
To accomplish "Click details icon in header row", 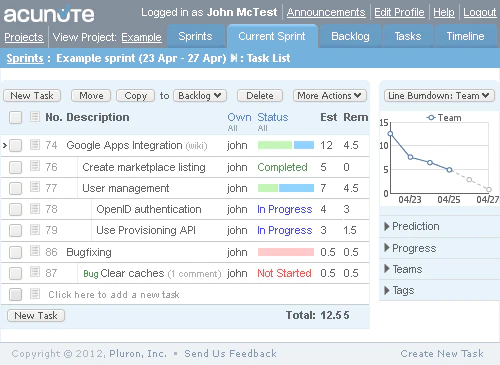I will [35, 117].
